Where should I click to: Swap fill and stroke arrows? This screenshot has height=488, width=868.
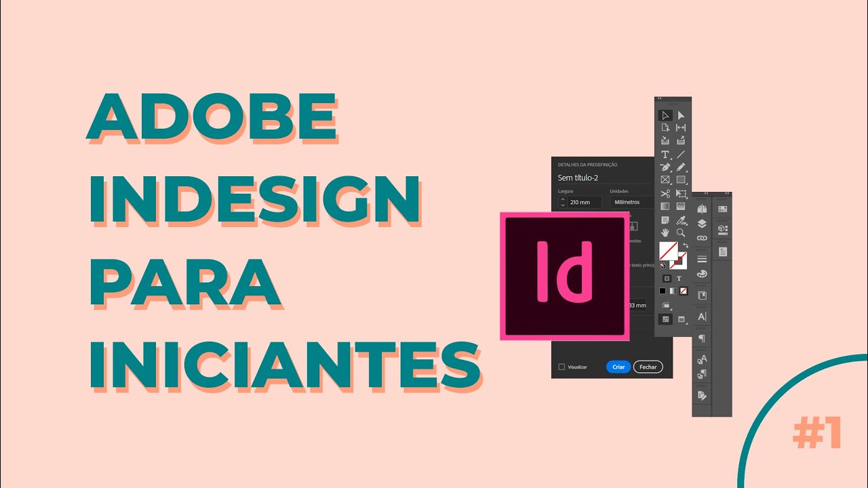(685, 245)
